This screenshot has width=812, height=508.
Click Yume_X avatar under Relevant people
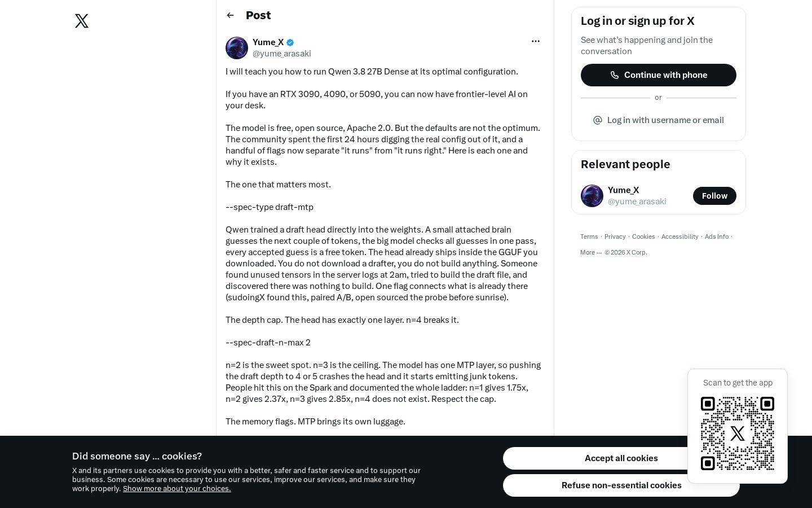592,196
